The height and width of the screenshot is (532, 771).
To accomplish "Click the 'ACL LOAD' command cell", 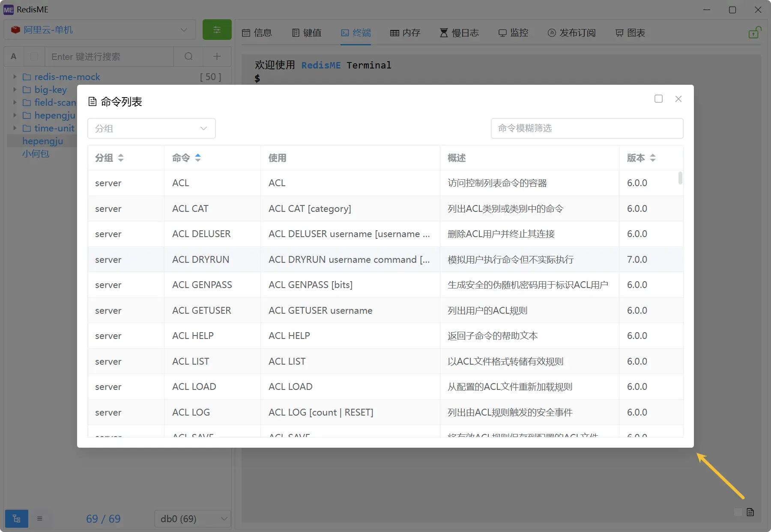I will click(212, 386).
